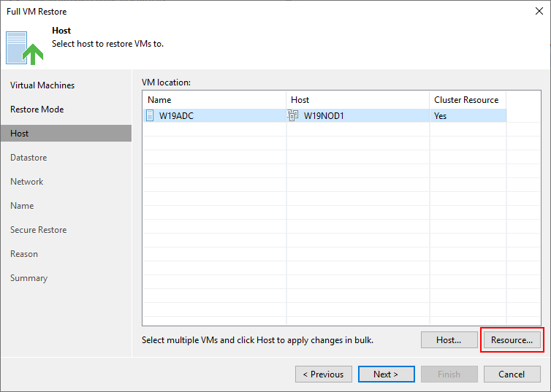Go back with the Previous button
The width and height of the screenshot is (551, 392).
coord(323,374)
